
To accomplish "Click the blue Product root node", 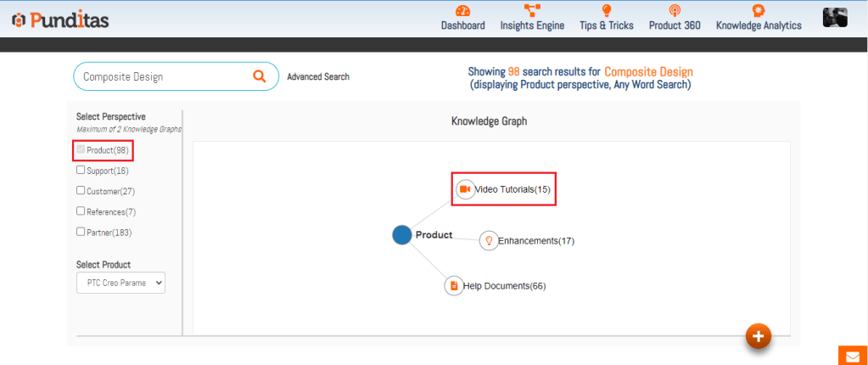I will pos(402,235).
